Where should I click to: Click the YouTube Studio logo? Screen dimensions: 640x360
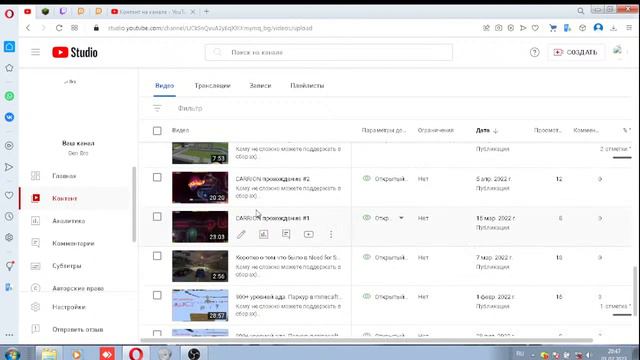coord(75,52)
